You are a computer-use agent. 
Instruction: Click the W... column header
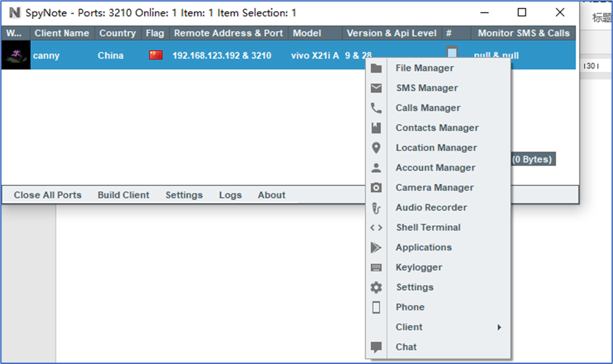16,33
